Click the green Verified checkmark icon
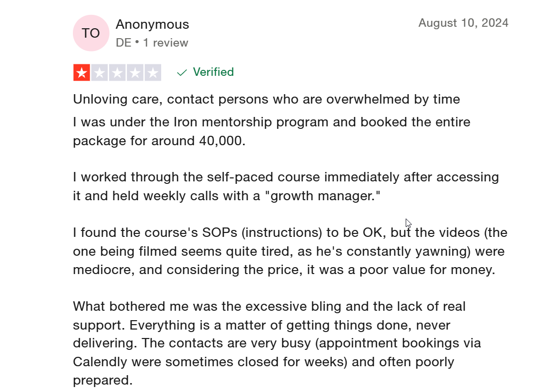The height and width of the screenshot is (392, 553). point(182,73)
